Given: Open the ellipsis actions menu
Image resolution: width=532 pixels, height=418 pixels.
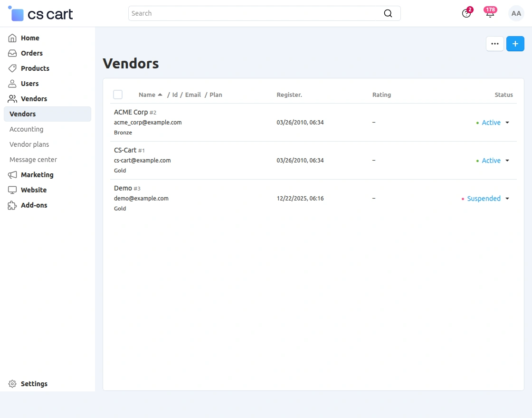Looking at the screenshot, I should point(494,44).
